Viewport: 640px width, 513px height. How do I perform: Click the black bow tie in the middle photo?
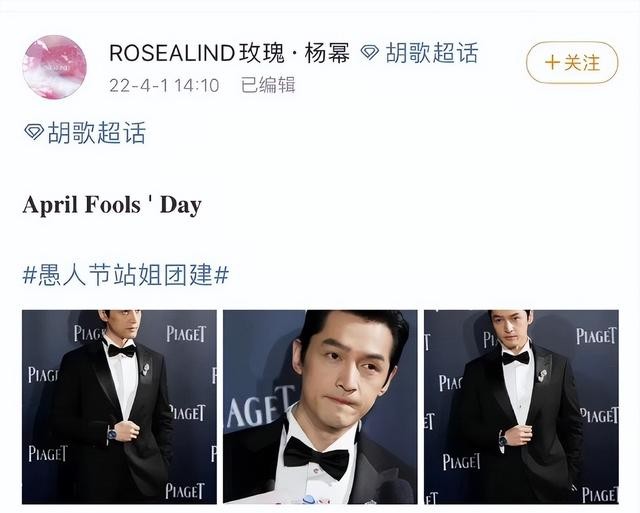(x=316, y=457)
